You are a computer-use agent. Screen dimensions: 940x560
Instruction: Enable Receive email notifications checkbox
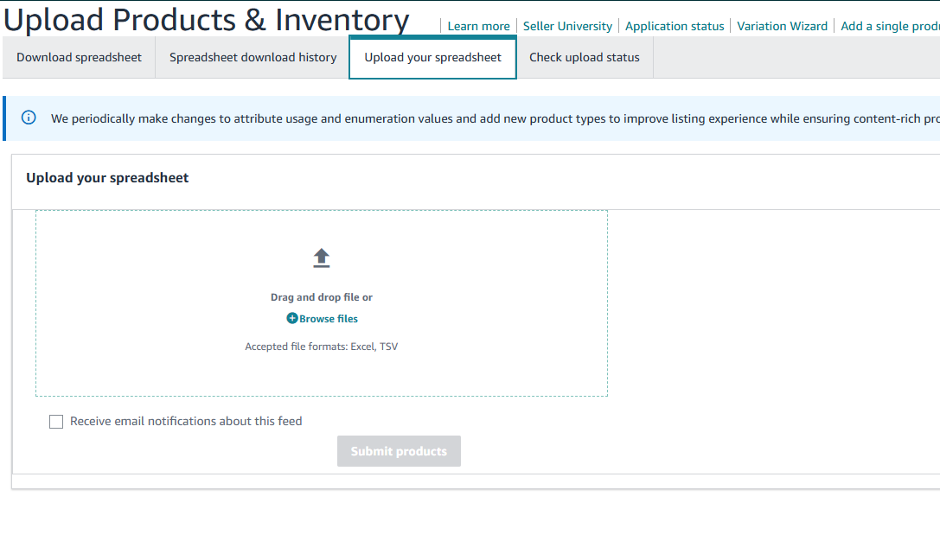point(56,422)
